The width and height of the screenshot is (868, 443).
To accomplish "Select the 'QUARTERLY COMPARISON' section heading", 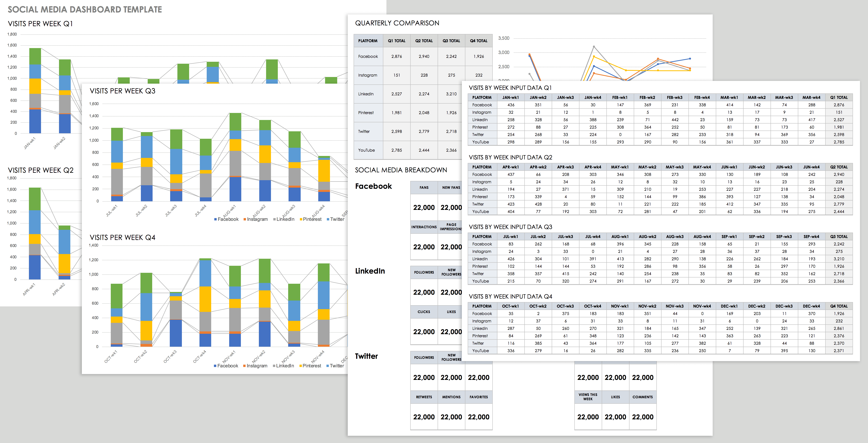I will pos(397,23).
